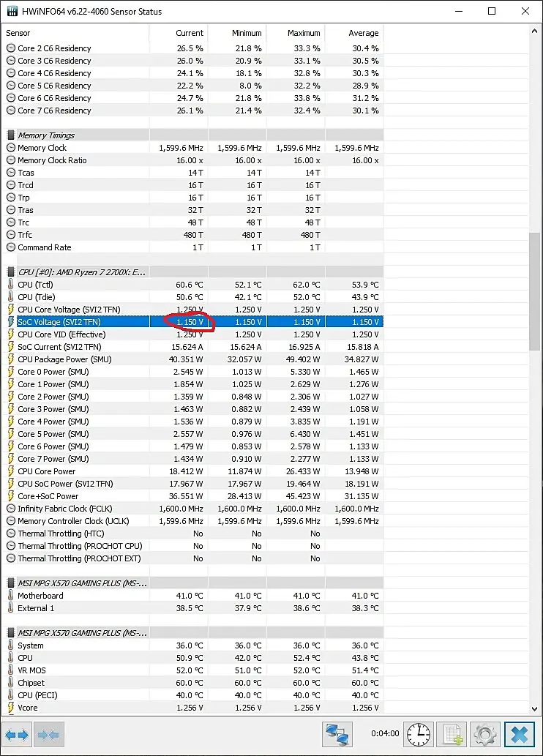The height and width of the screenshot is (756, 543).
Task: Open the network remote monitoring icon
Action: pyautogui.click(x=337, y=735)
